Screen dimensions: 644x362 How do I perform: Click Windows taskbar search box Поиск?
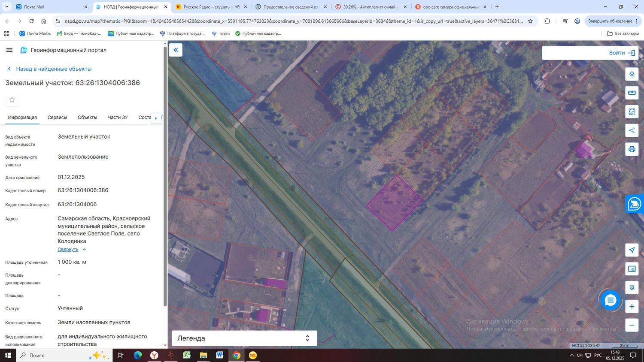coord(64,355)
